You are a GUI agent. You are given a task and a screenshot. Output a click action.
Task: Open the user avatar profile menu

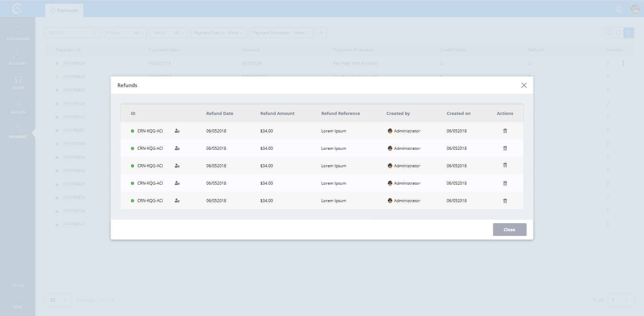(x=635, y=9)
